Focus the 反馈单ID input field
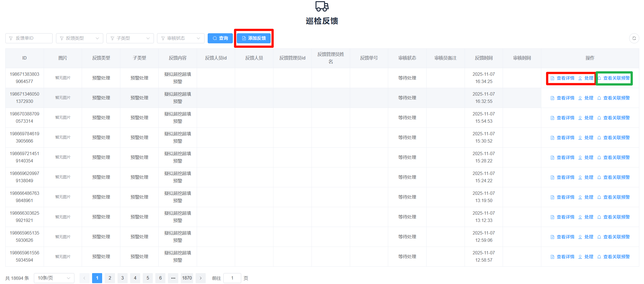644x284 pixels. click(x=29, y=38)
